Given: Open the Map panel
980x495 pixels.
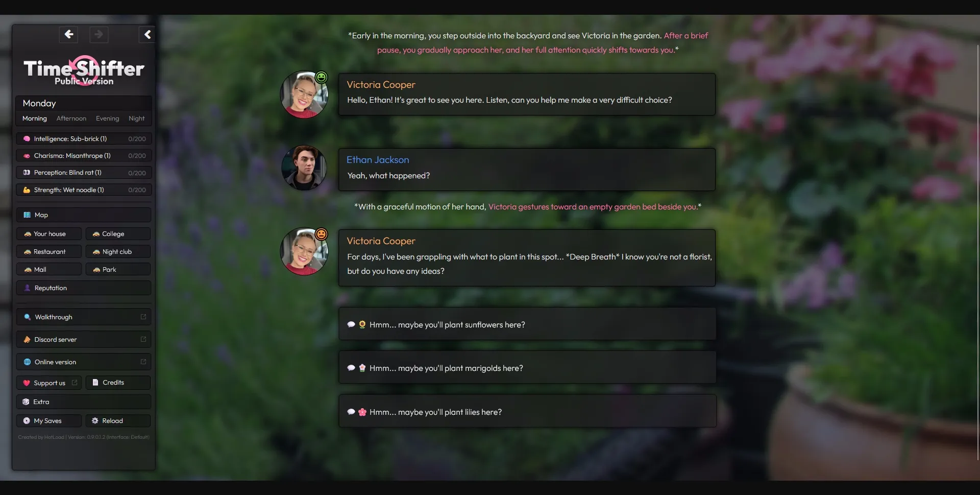Looking at the screenshot, I should (84, 215).
